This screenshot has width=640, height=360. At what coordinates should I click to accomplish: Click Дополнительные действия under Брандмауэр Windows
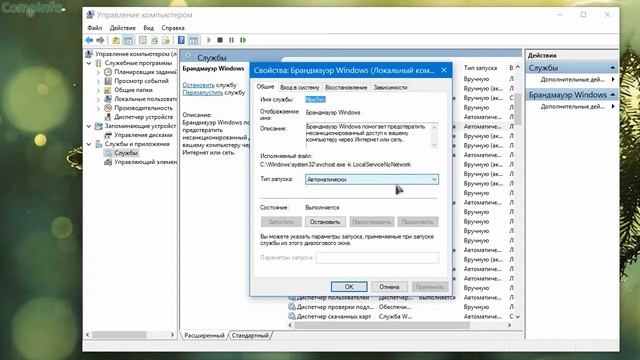[572, 106]
